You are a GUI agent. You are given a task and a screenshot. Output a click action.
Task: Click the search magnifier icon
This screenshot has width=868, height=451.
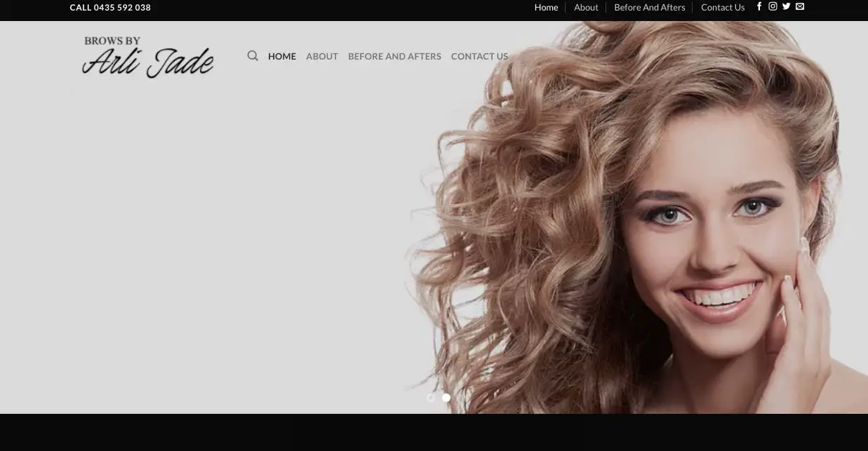[253, 56]
